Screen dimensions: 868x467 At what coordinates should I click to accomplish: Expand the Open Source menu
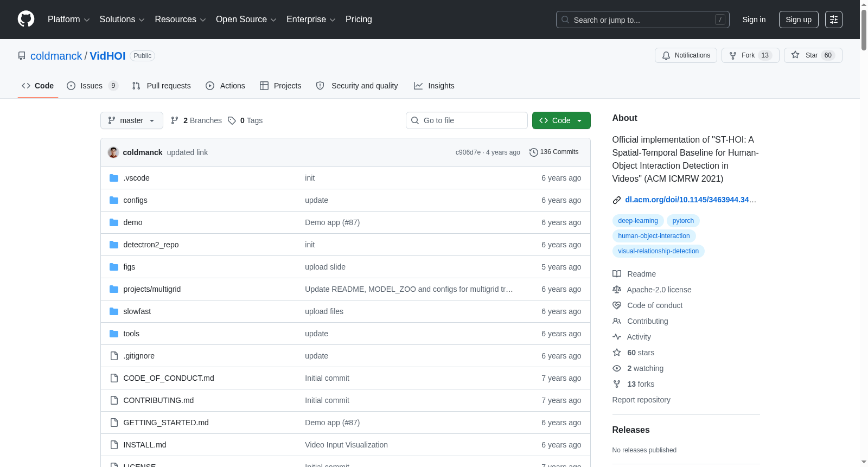point(246,20)
